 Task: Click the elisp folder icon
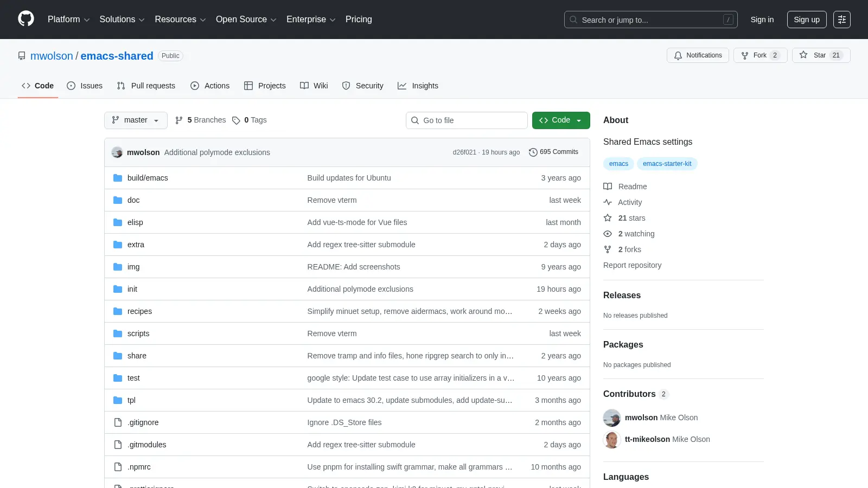[x=118, y=222]
